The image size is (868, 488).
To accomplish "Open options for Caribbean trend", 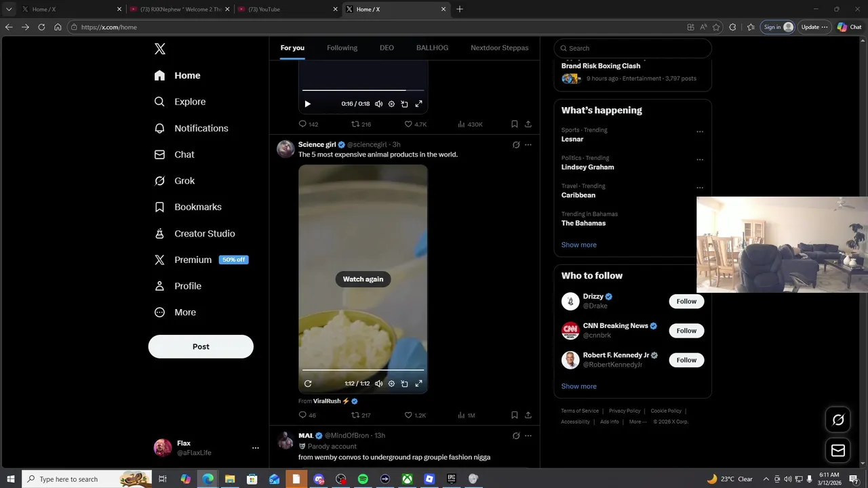I will click(x=700, y=188).
